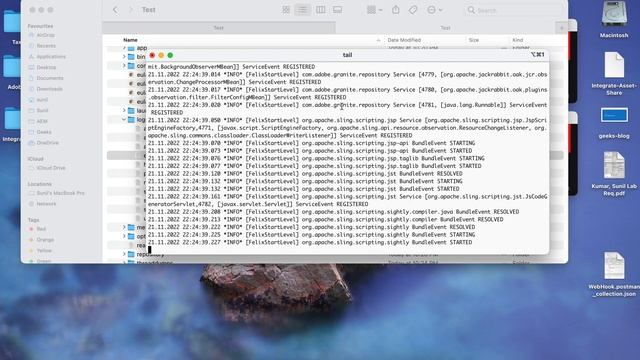This screenshot has height=360, width=640.
Task: Select geeks-blog item on desktop
Action: (614, 123)
